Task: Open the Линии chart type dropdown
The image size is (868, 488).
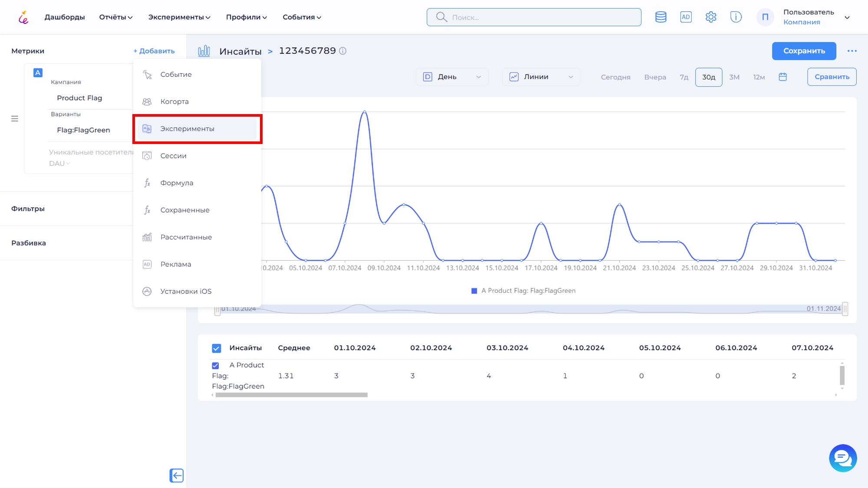Action: tap(541, 76)
